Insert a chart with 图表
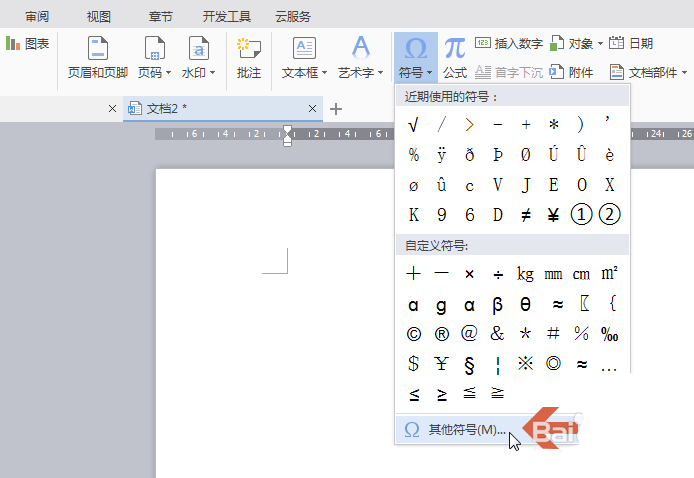694x478 pixels. coord(27,43)
